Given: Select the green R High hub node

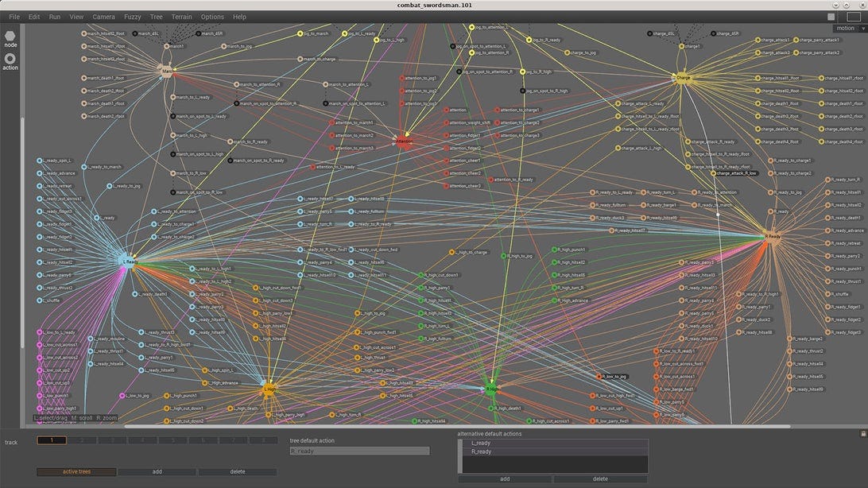Looking at the screenshot, I should [x=491, y=389].
